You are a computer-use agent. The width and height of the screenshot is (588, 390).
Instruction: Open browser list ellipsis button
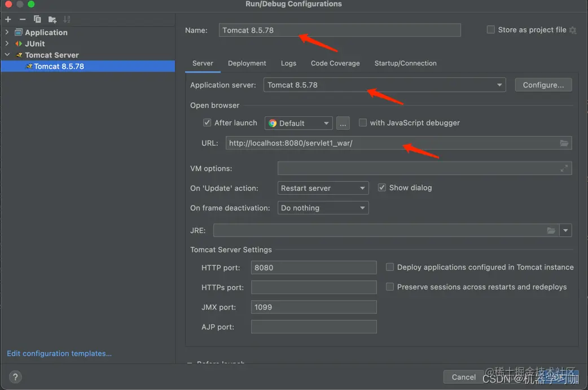coord(343,123)
